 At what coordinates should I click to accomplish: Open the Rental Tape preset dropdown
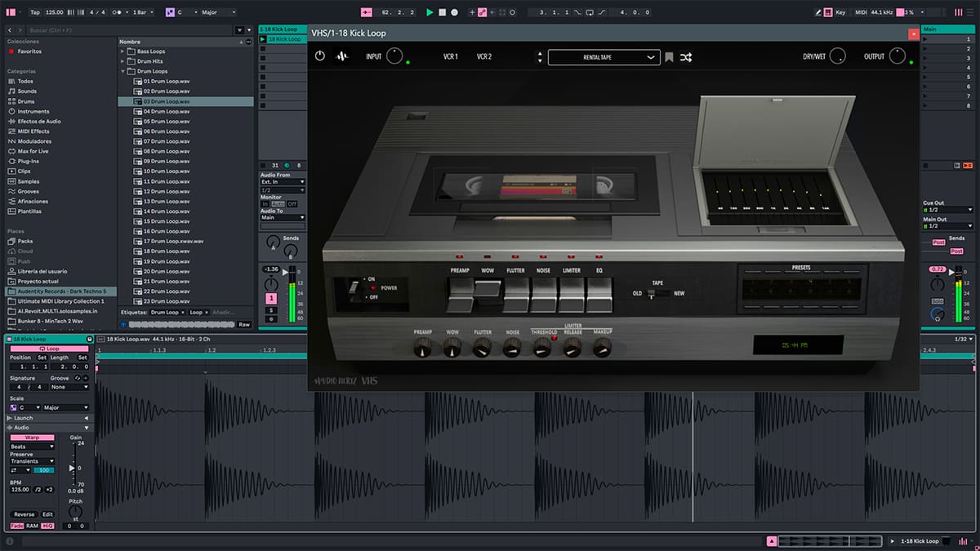(x=604, y=57)
